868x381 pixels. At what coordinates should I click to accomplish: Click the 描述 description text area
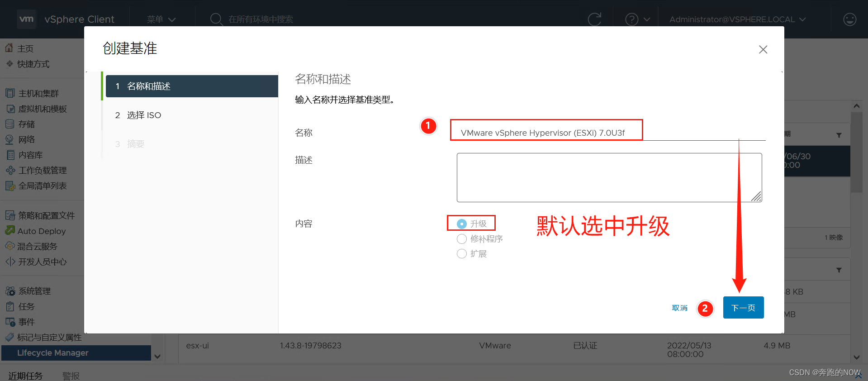[x=609, y=177]
